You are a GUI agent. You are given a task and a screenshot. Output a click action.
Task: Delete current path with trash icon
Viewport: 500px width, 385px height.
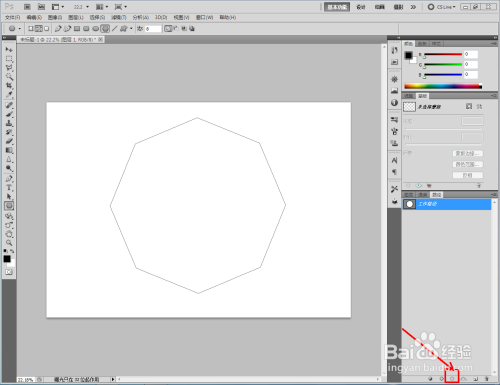click(486, 379)
